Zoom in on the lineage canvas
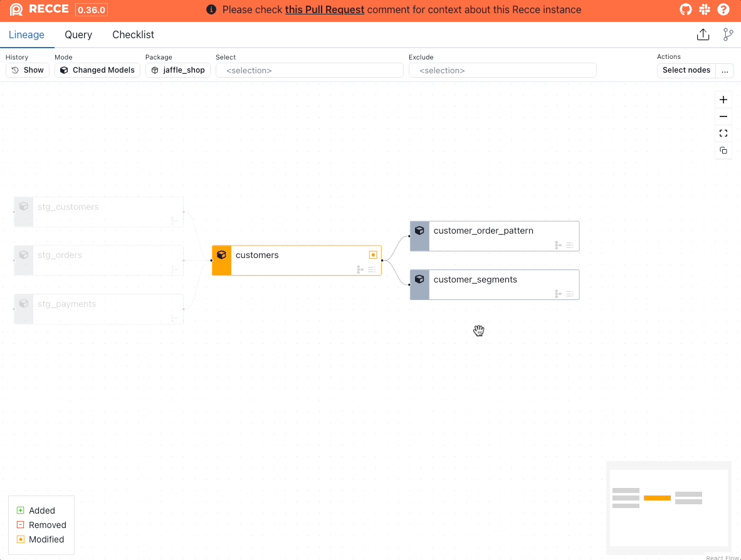Image resolution: width=741 pixels, height=560 pixels. tap(723, 100)
